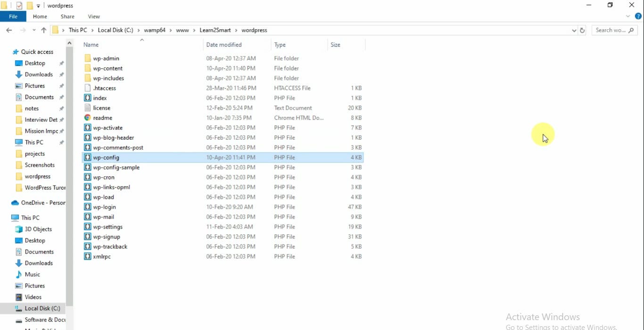644x330 pixels.
Task: Open the Share ribbon tab
Action: 67,17
